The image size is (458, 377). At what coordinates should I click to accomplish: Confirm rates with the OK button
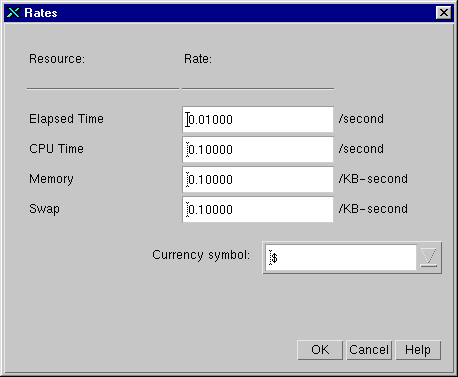pos(320,350)
